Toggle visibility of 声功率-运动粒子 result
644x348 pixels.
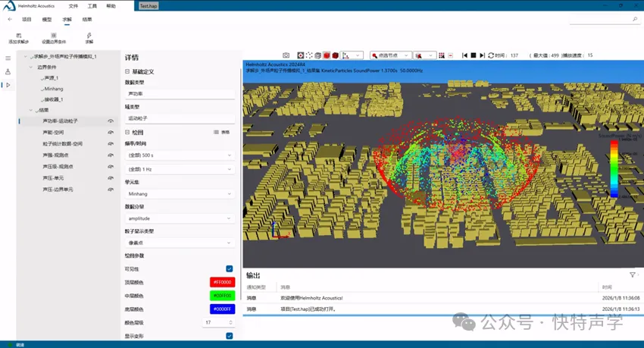pyautogui.click(x=111, y=121)
